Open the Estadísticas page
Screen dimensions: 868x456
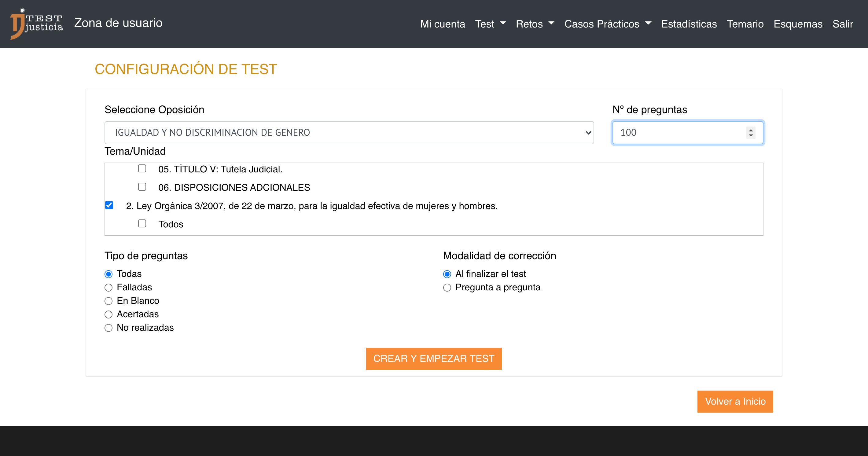tap(689, 24)
